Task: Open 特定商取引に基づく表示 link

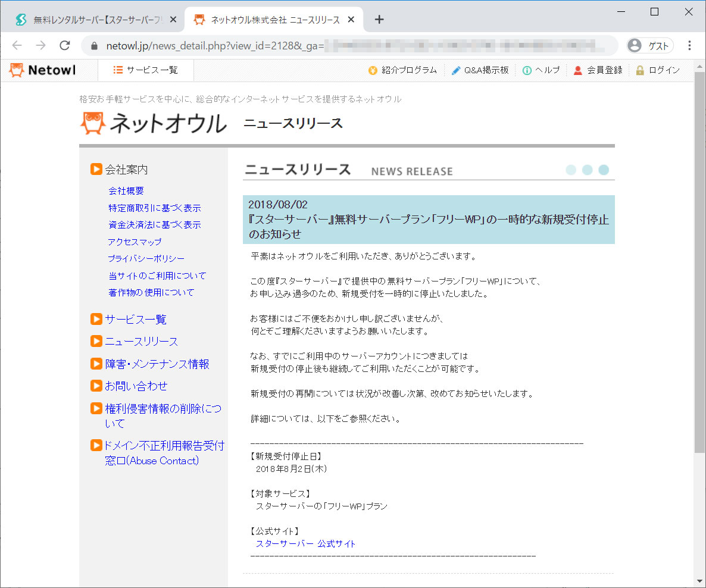Action: click(154, 208)
